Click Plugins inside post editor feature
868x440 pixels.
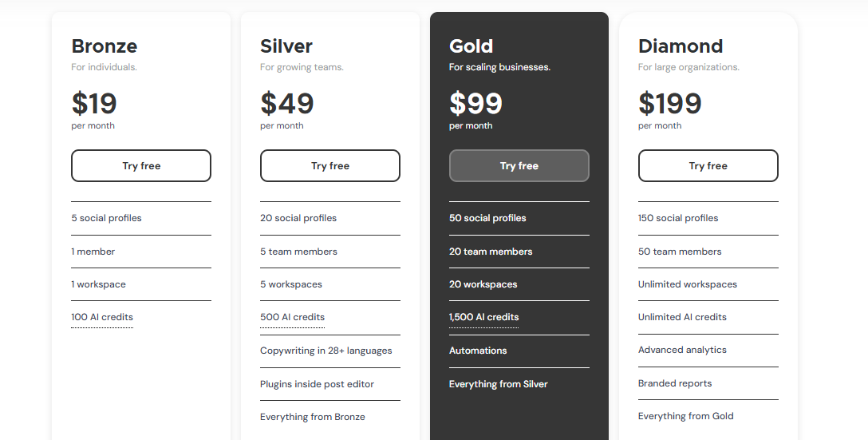(318, 384)
